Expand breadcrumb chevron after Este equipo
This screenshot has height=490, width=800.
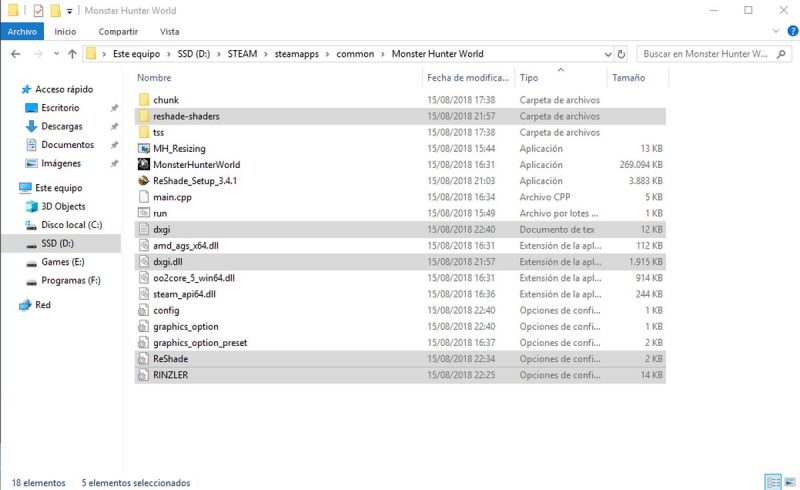click(169, 54)
